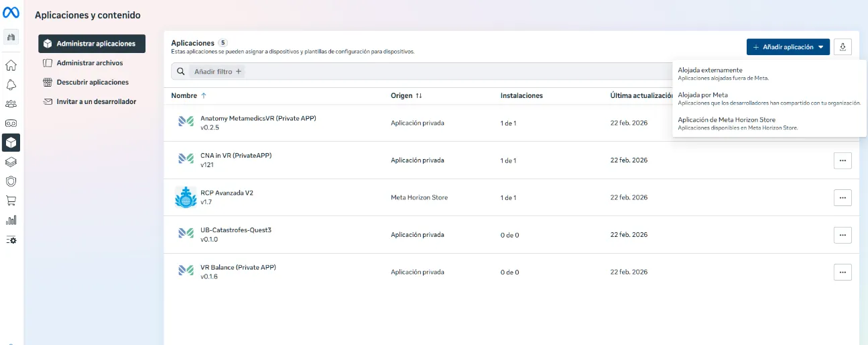
Task: Sort by the Nombre column header
Action: point(189,95)
